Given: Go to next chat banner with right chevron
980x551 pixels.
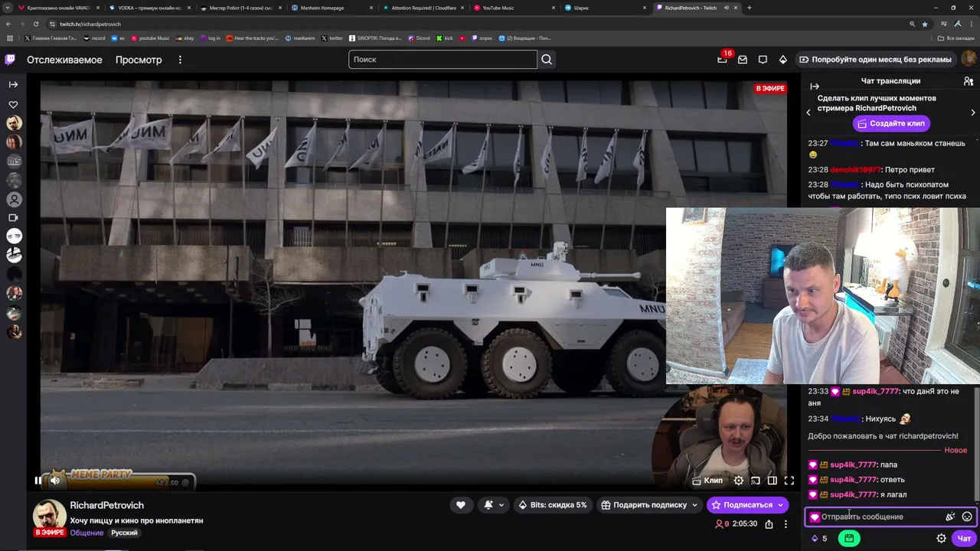Looking at the screenshot, I should pos(972,112).
